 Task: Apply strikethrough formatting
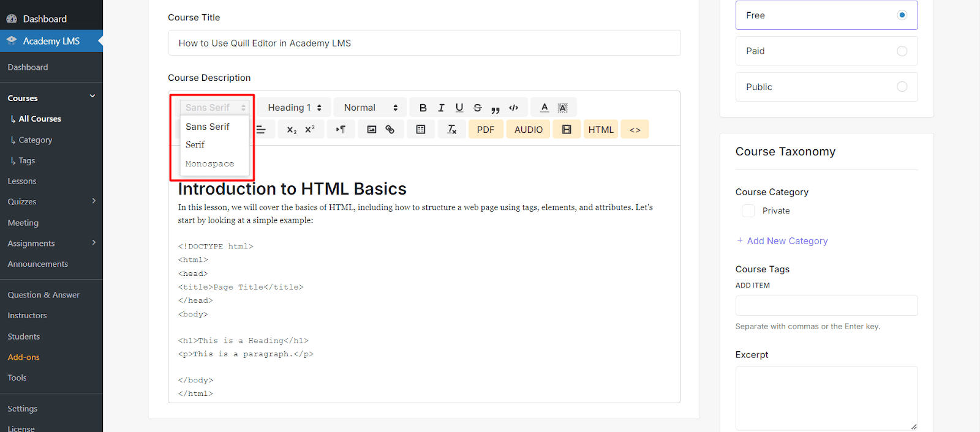pos(478,108)
